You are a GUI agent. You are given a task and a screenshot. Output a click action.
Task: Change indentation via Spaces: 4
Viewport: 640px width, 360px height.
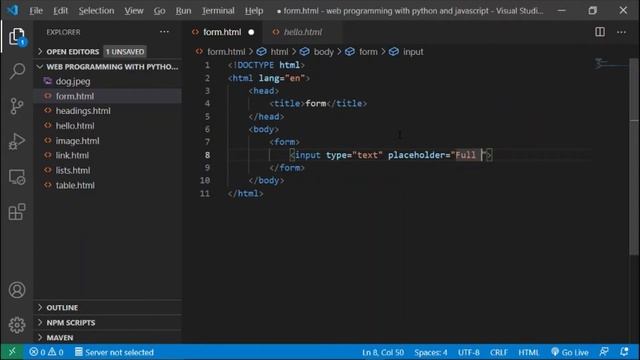pyautogui.click(x=431, y=352)
